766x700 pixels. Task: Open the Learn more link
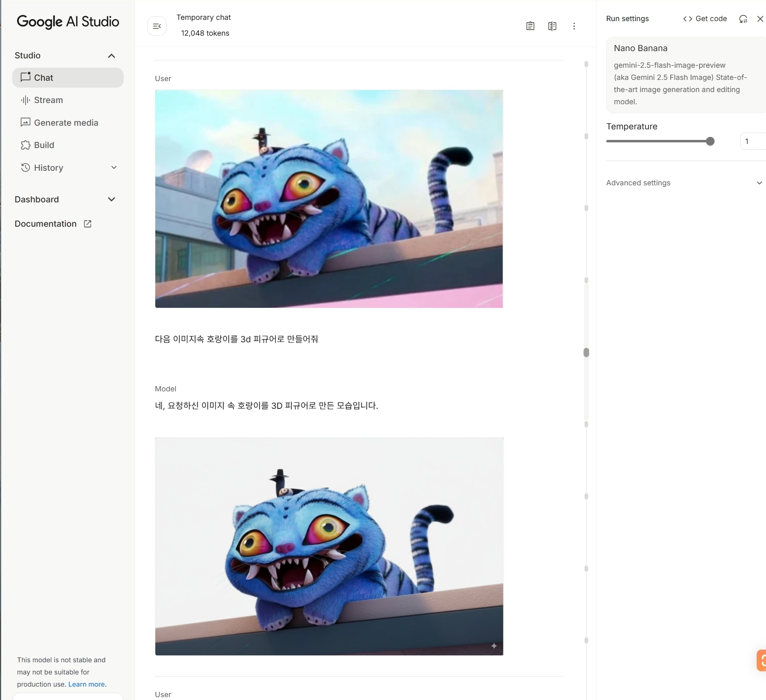click(86, 684)
